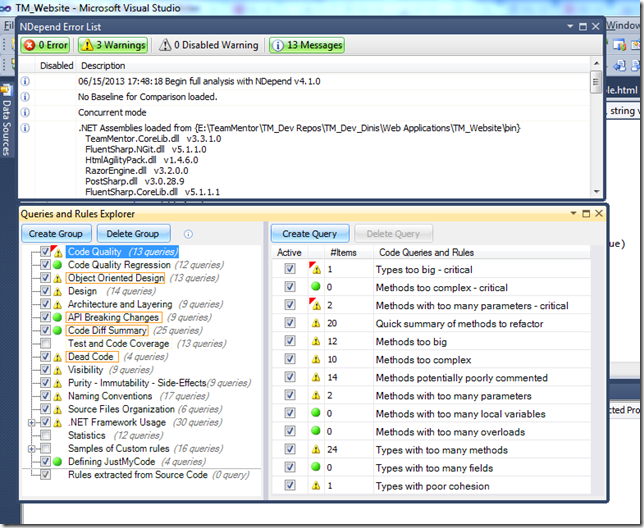Screen dimensions: 644x528
Task: Select the Object Oriented Design group
Action: [116, 278]
